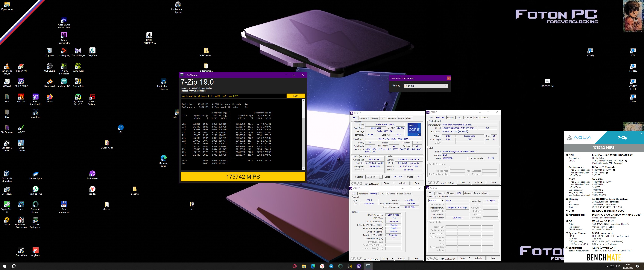Switch to Memory tab in CPU-Z SPD window

coord(450,193)
